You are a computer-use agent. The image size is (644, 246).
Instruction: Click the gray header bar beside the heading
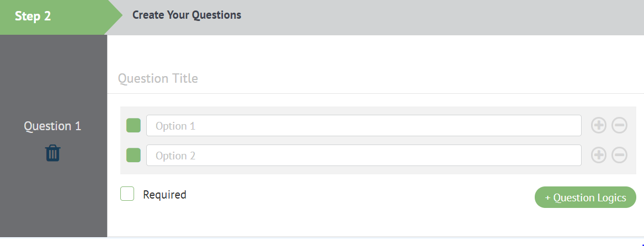pos(441,17)
